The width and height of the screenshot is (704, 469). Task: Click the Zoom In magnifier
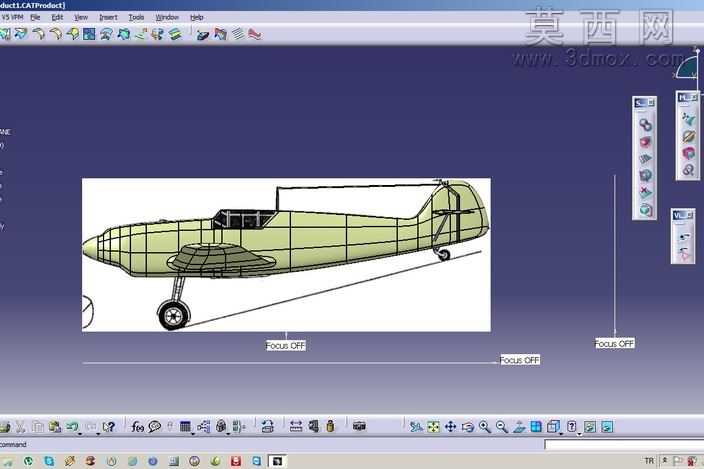pyautogui.click(x=484, y=426)
